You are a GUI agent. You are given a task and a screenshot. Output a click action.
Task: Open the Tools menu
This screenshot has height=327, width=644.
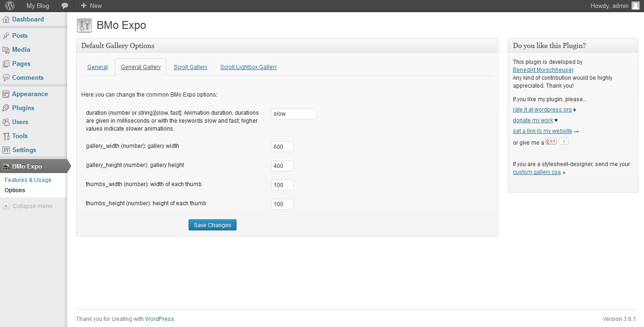coord(20,136)
